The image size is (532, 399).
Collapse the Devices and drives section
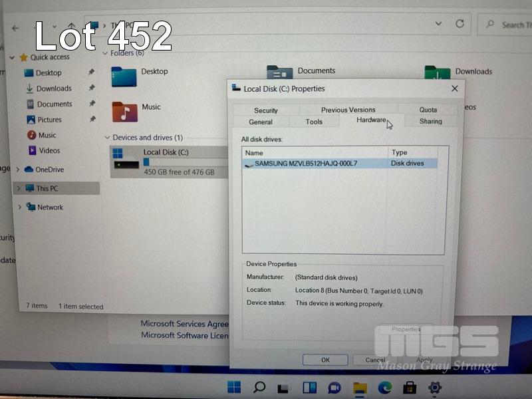pos(107,138)
